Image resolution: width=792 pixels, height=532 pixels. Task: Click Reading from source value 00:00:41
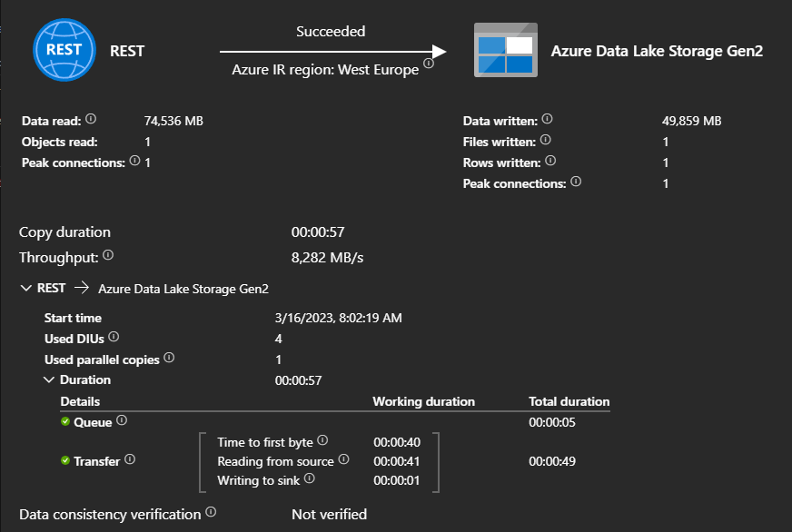click(397, 461)
